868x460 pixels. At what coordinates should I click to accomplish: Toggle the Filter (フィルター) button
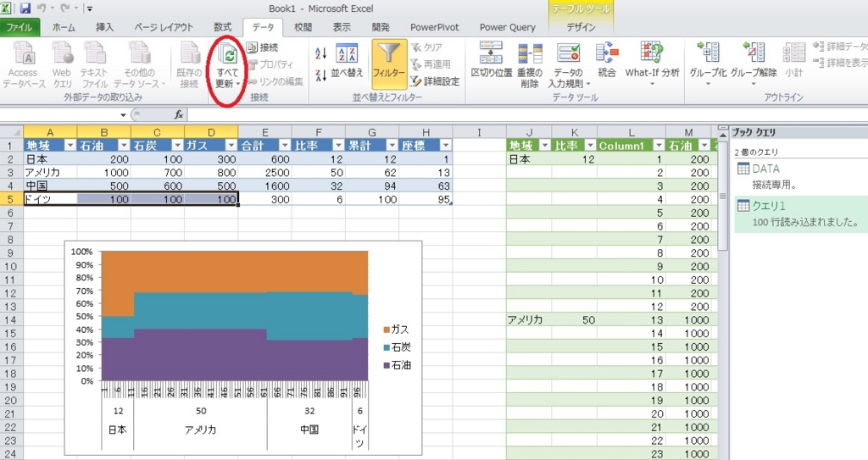[x=389, y=64]
